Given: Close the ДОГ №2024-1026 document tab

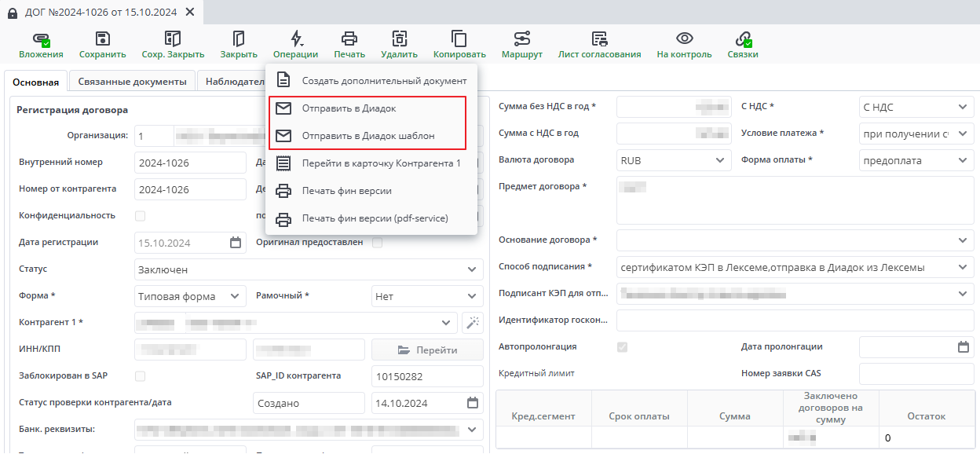Looking at the screenshot, I should (191, 13).
